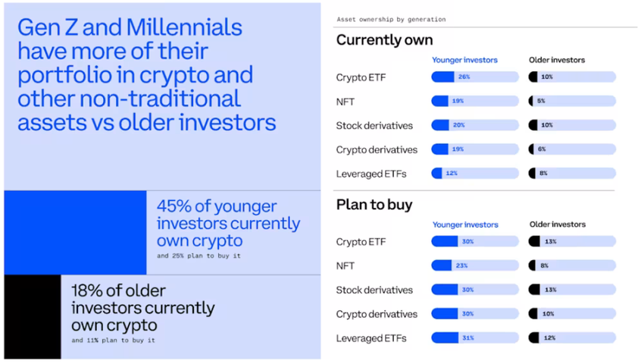This screenshot has width=644, height=364.
Task: Click the solid blue square block
Action: tap(75, 232)
